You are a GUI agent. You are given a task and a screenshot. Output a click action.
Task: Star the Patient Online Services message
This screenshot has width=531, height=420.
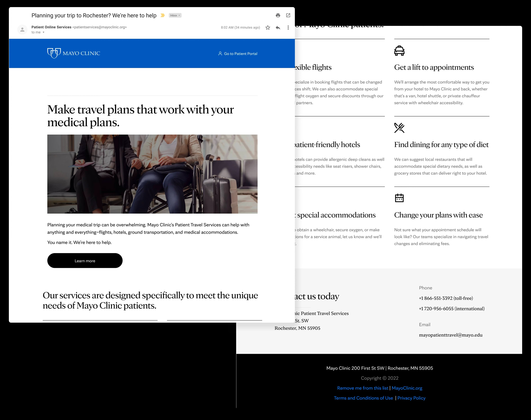point(268,28)
